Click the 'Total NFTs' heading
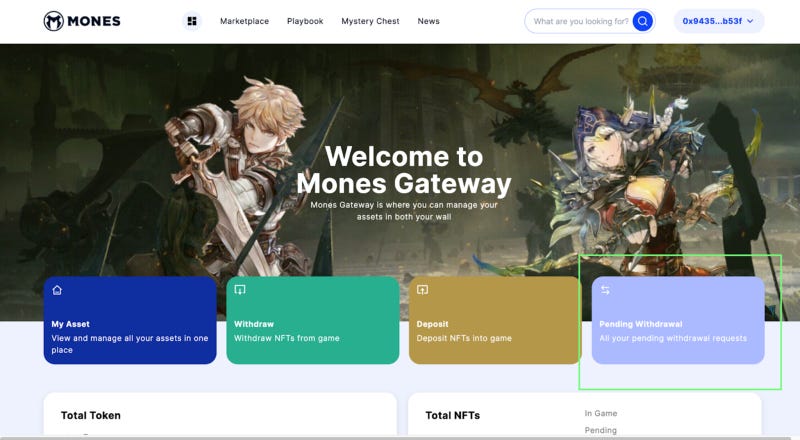The width and height of the screenshot is (800, 440). (453, 415)
